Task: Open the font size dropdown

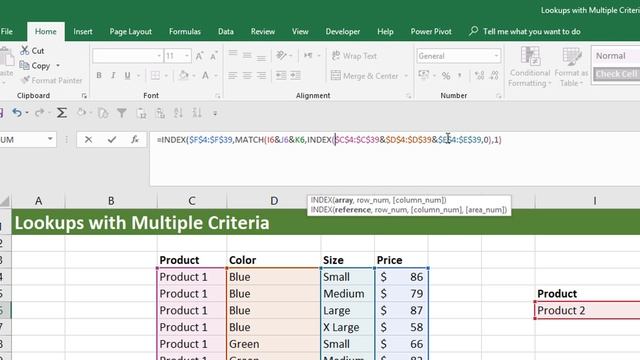Action: point(187,56)
